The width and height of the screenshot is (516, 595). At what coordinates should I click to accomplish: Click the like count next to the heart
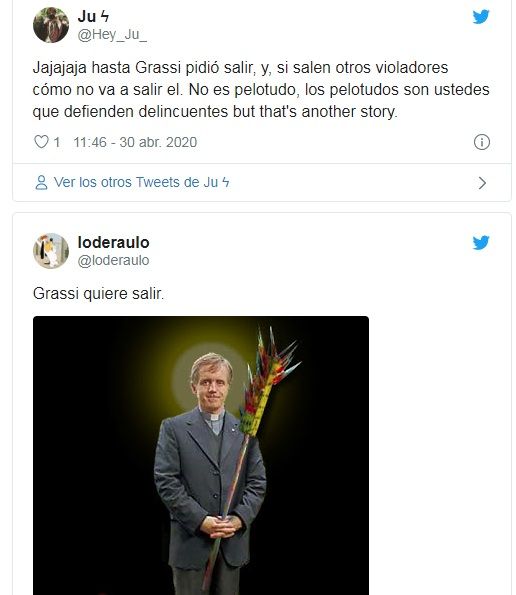click(57, 142)
